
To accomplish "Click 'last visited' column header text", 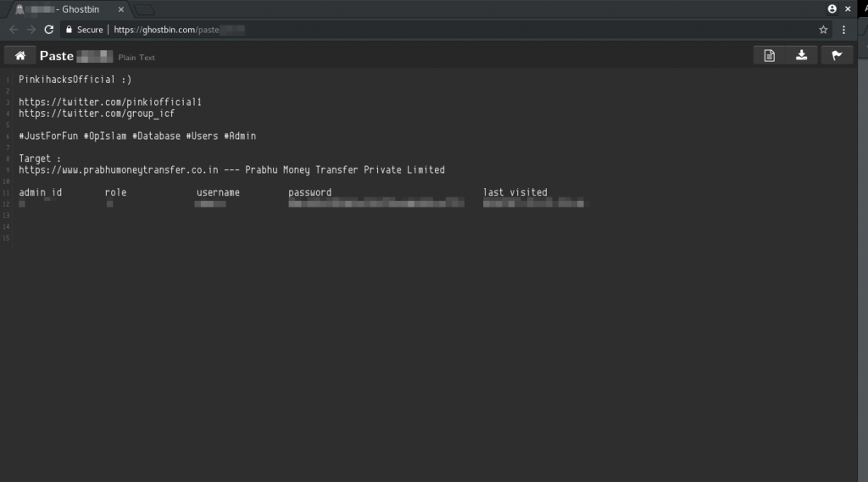I will click(515, 192).
